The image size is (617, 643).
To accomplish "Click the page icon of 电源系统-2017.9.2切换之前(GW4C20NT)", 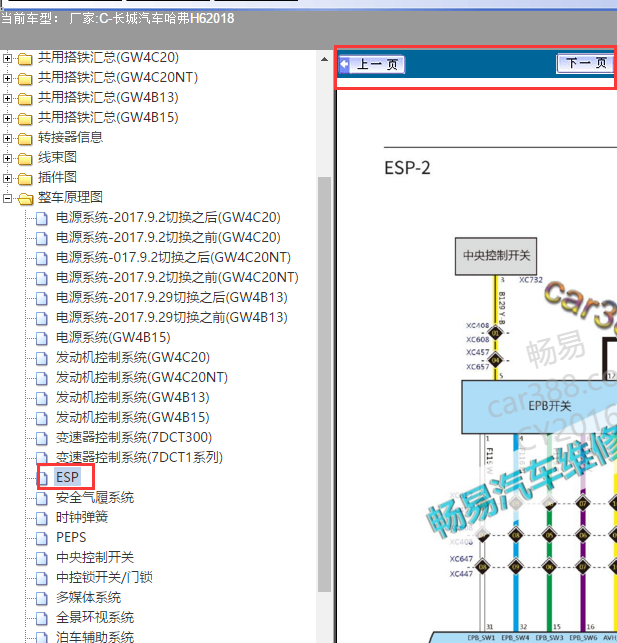I will point(41,279).
